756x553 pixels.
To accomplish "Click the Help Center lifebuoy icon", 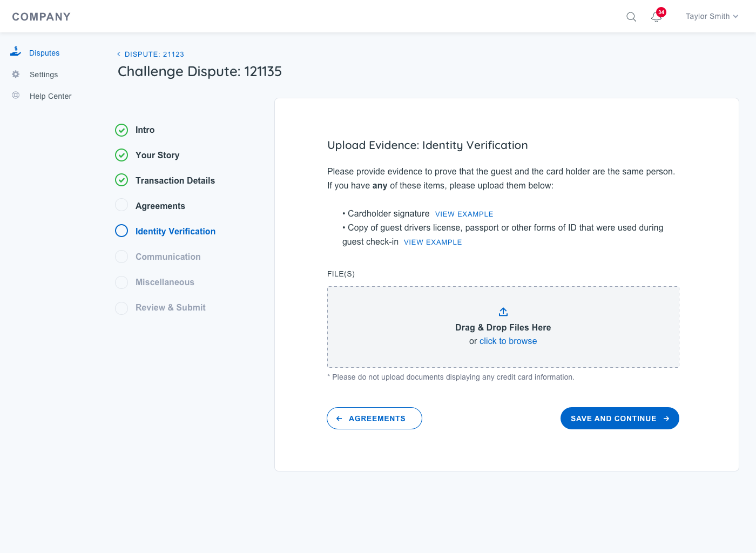I will pos(16,96).
